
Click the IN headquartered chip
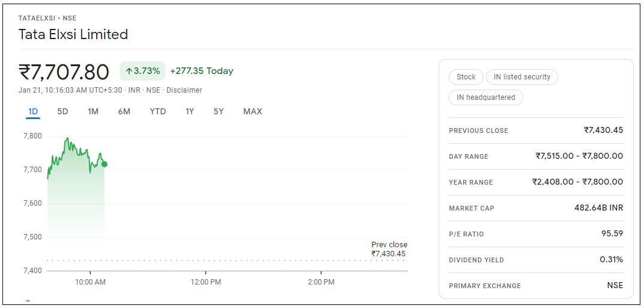point(485,97)
